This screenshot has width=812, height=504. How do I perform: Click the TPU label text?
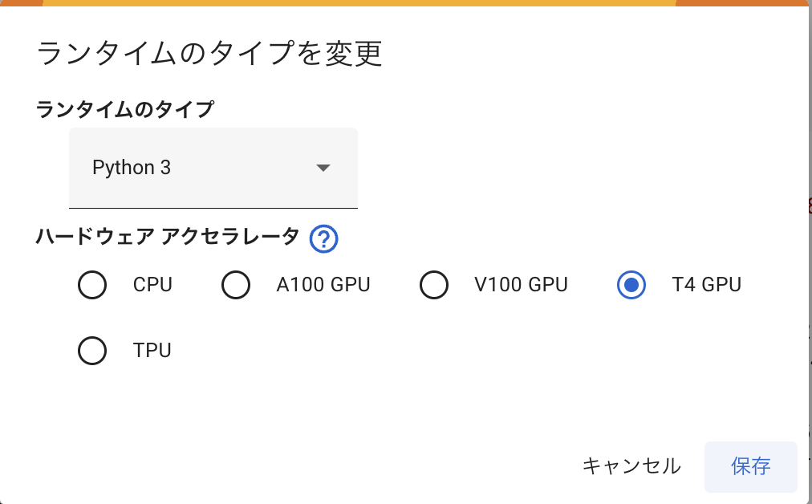pyautogui.click(x=152, y=351)
